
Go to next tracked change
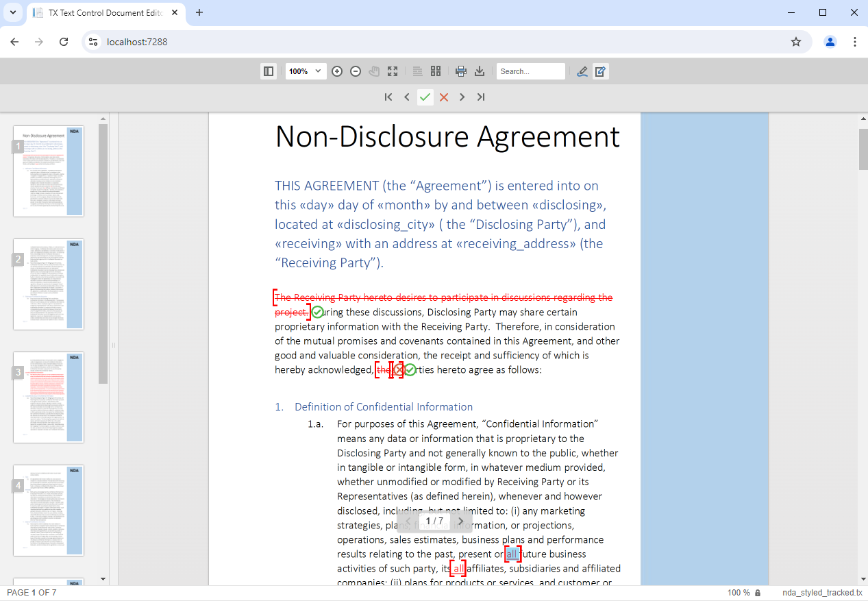pos(462,97)
